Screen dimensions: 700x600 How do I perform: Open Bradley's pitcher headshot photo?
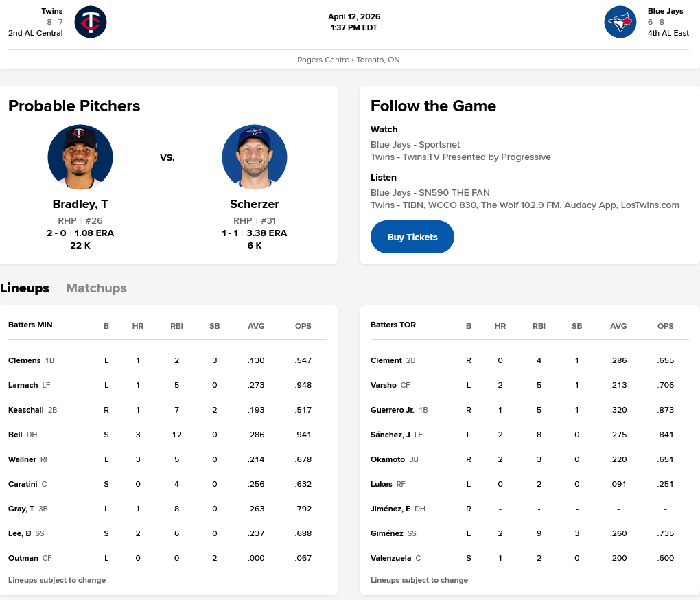click(80, 157)
